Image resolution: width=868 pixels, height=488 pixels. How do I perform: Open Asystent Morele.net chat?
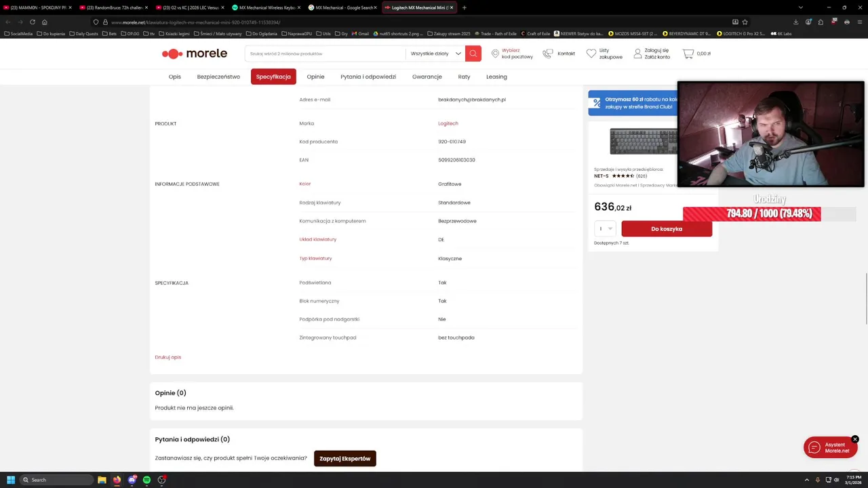tap(830, 447)
